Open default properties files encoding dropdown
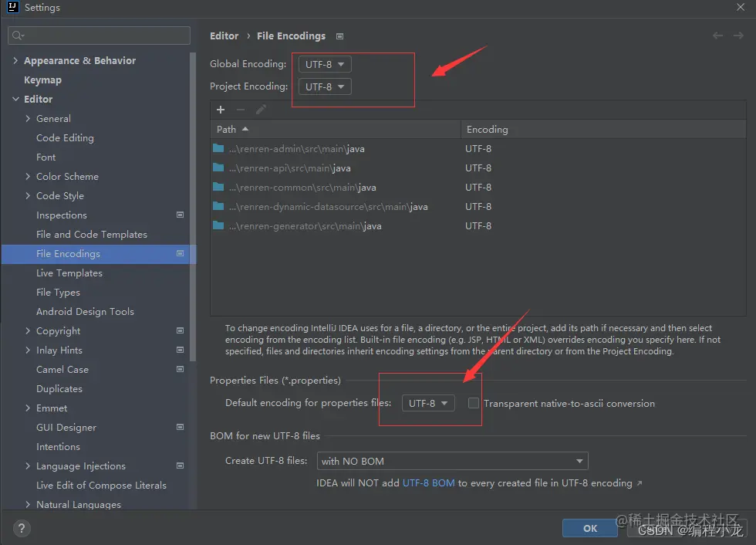The height and width of the screenshot is (545, 756). [x=428, y=403]
